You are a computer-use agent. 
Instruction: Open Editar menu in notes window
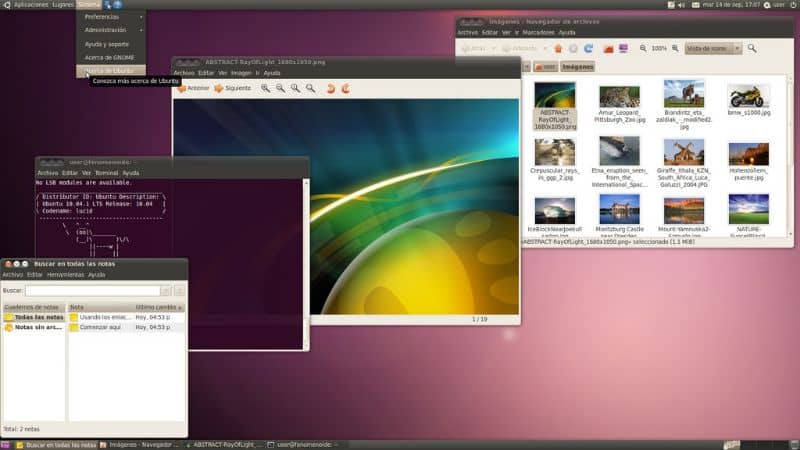(x=35, y=274)
